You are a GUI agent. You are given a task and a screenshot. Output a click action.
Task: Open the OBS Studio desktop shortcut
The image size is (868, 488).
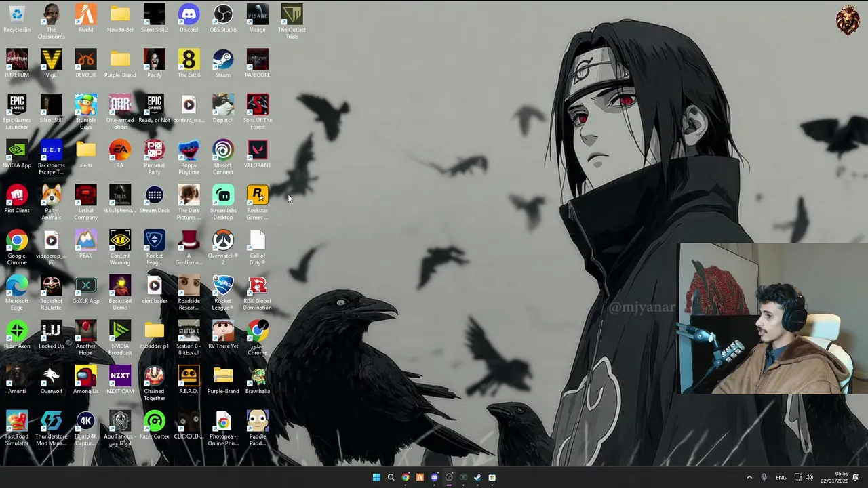pyautogui.click(x=223, y=20)
